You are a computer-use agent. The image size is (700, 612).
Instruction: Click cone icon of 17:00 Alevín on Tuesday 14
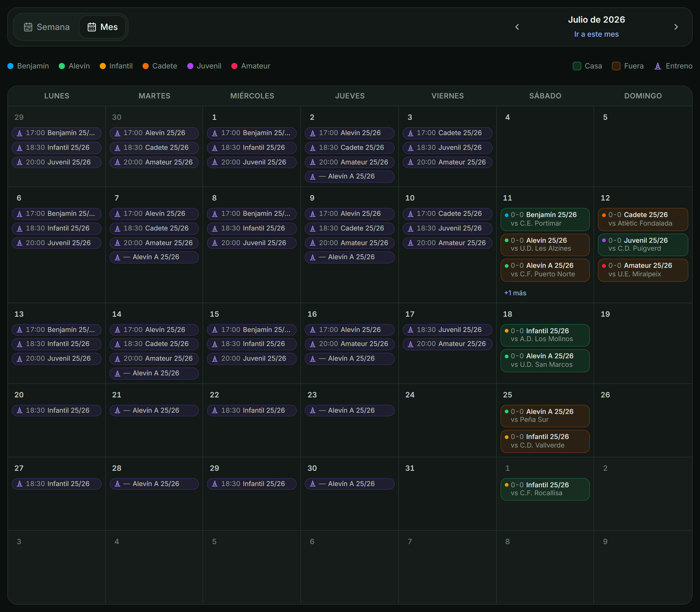(117, 330)
